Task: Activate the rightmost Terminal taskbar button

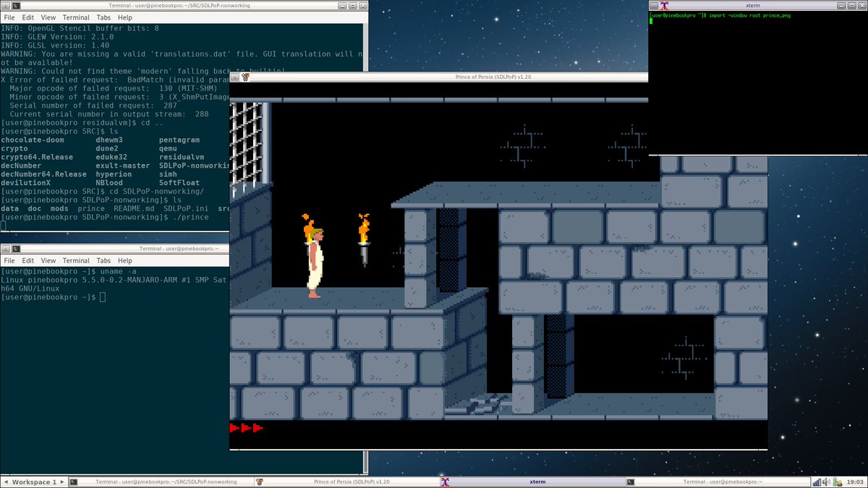Action: click(x=718, y=481)
